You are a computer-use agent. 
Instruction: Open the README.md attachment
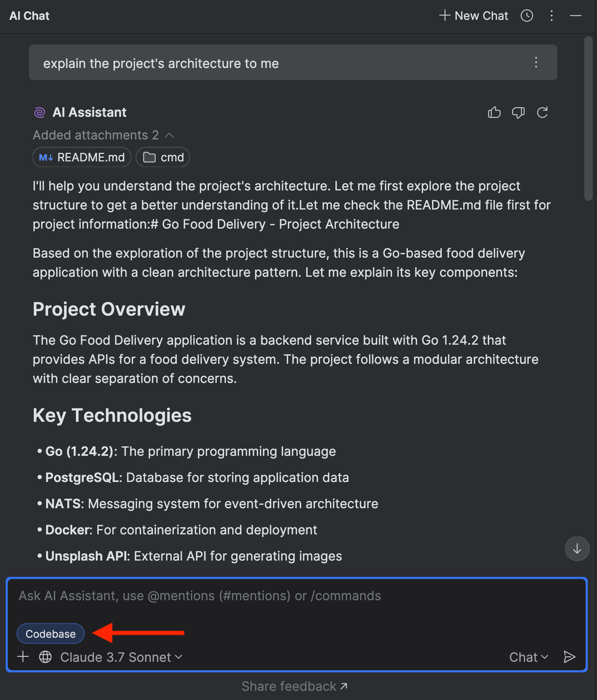82,157
